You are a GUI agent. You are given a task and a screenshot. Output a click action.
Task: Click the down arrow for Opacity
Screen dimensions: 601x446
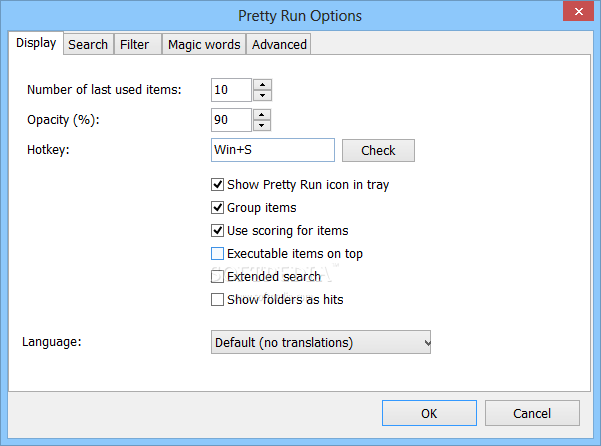pyautogui.click(x=262, y=125)
